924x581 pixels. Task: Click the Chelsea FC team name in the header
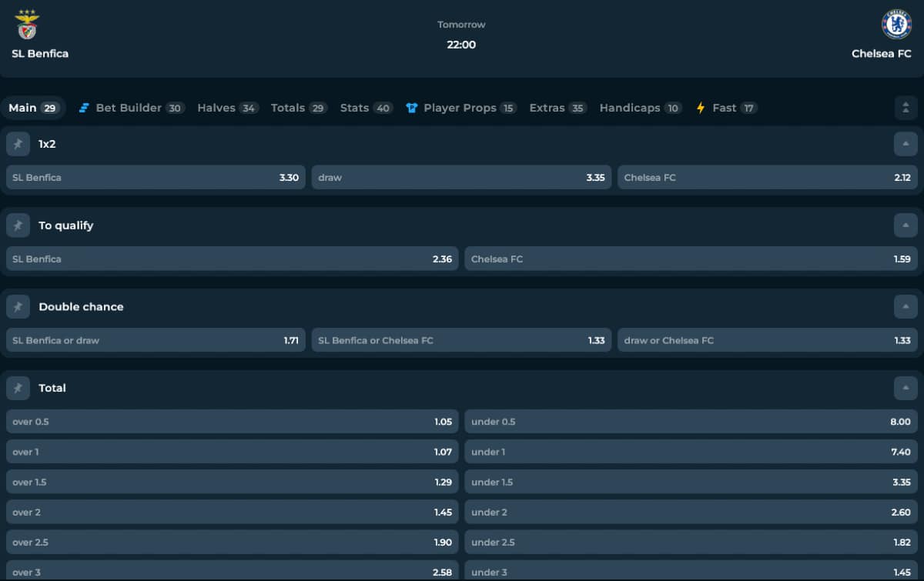pyautogui.click(x=882, y=54)
